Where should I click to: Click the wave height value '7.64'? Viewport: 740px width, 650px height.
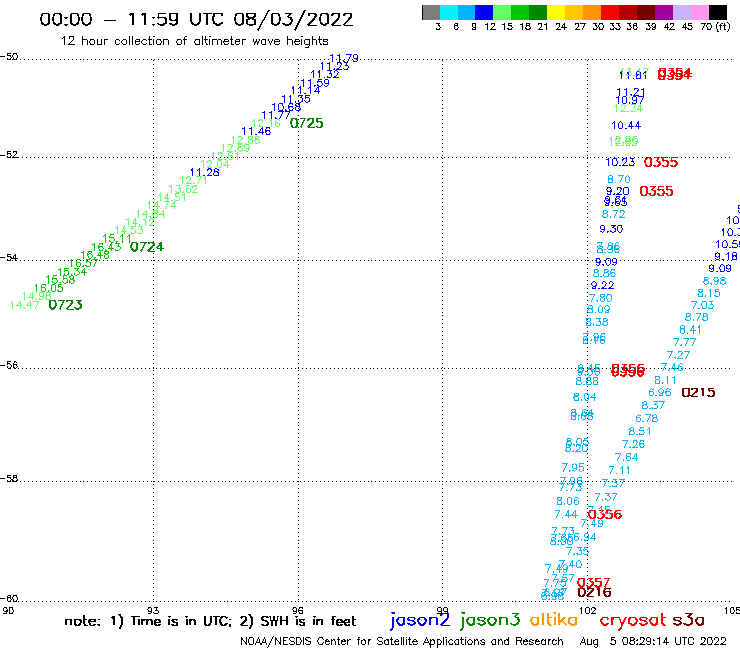pyautogui.click(x=627, y=457)
